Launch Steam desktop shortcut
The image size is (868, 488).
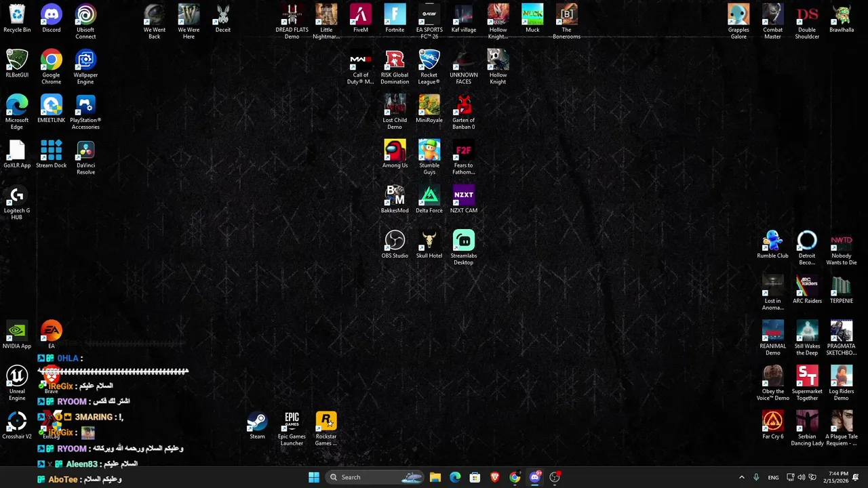click(257, 426)
